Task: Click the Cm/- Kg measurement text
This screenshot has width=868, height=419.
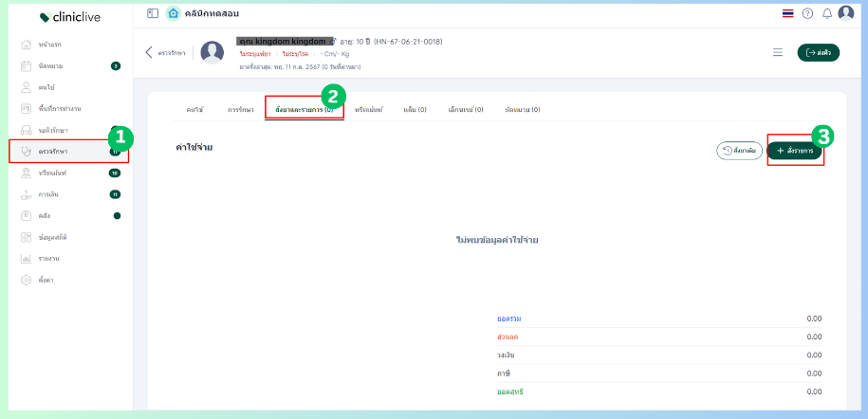Action: (x=335, y=54)
